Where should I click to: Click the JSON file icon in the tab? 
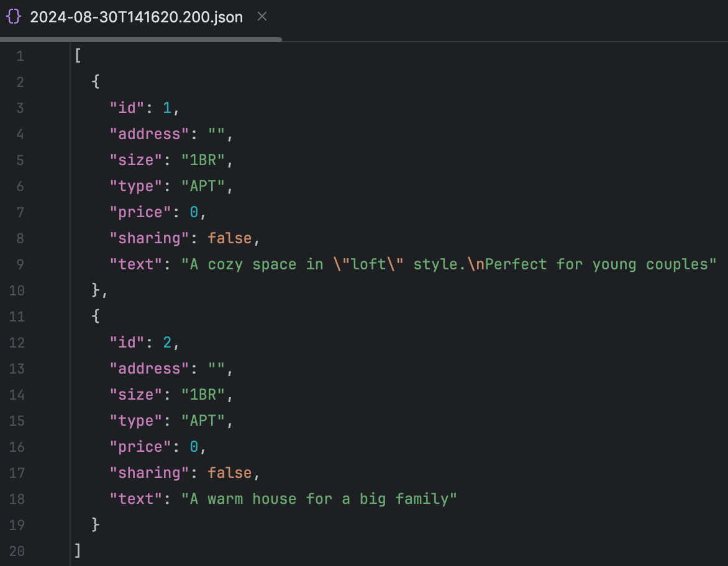point(13,17)
